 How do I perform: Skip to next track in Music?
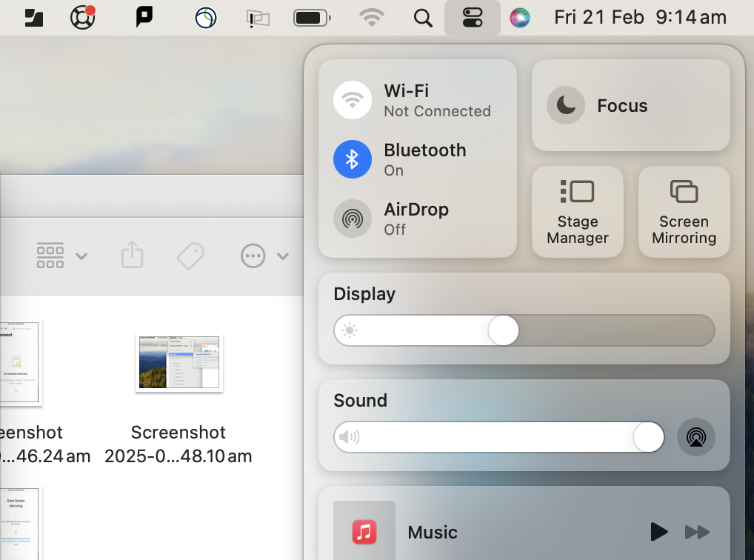point(697,532)
